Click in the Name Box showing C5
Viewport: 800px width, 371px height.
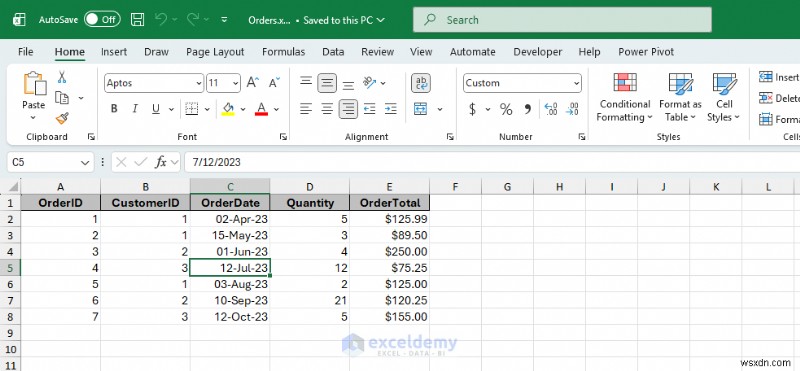(x=50, y=162)
